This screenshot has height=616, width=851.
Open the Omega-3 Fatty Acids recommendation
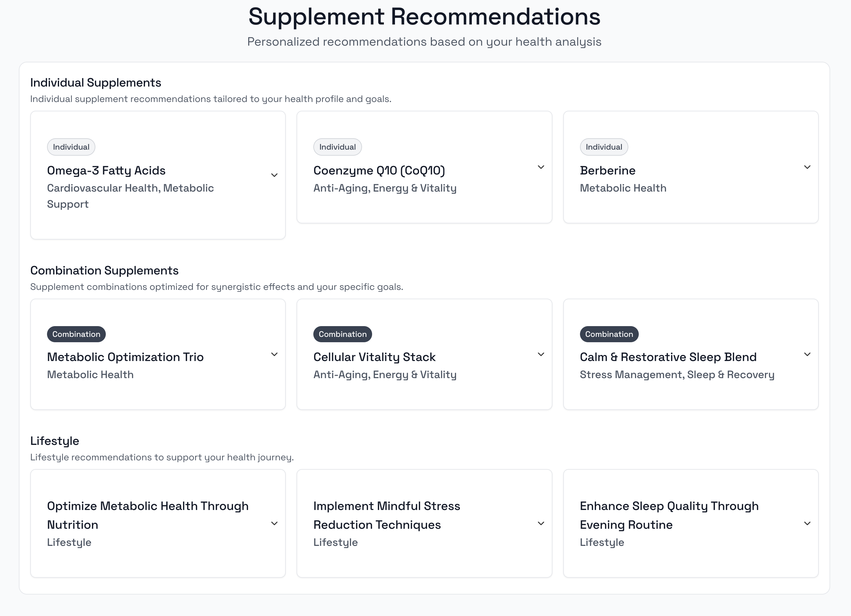[x=106, y=170]
